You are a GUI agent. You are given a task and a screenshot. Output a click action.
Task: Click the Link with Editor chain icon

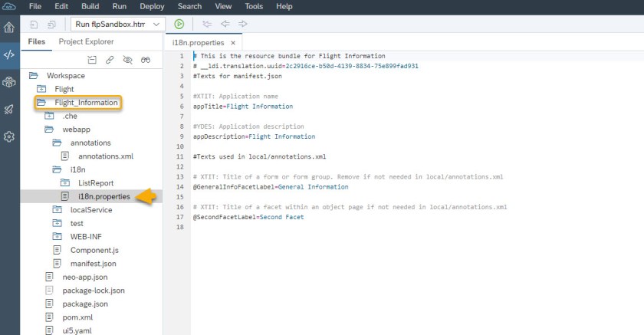(110, 59)
